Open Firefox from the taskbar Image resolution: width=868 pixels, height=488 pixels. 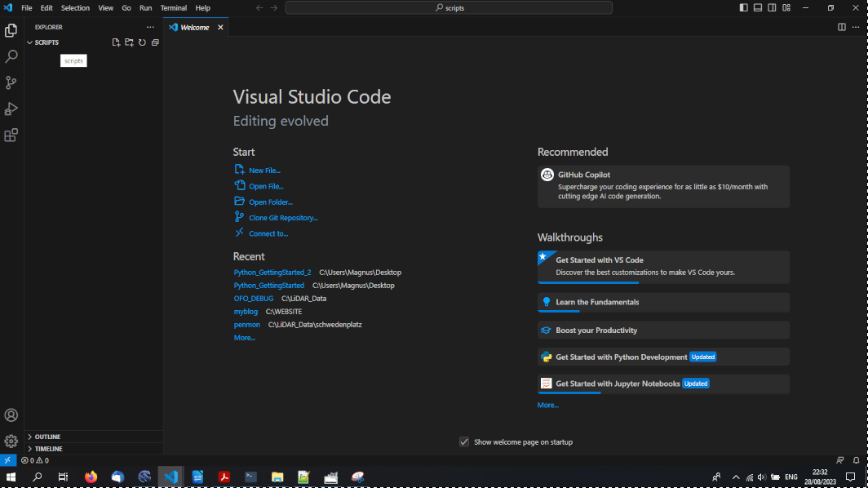[91, 477]
